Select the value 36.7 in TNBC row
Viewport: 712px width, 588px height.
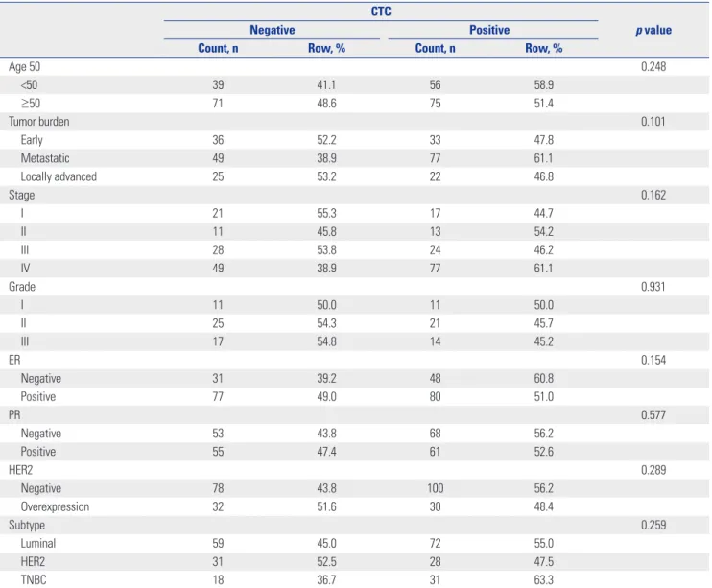point(326,579)
